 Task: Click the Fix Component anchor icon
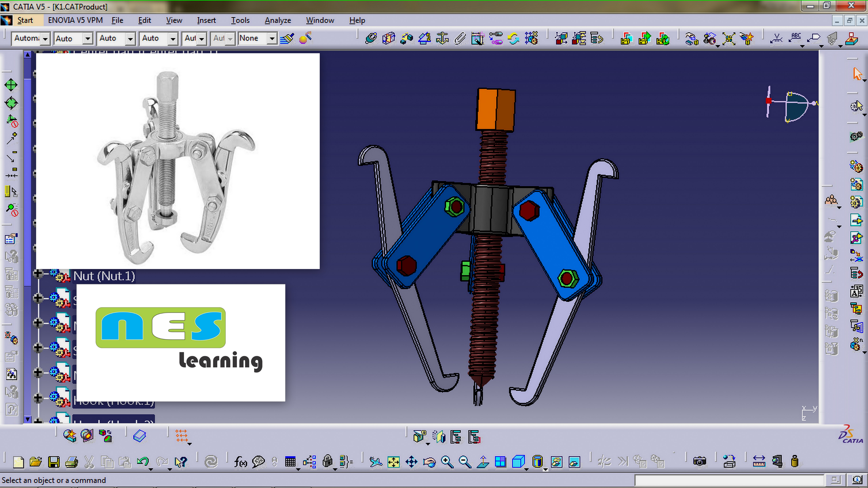[x=442, y=38]
